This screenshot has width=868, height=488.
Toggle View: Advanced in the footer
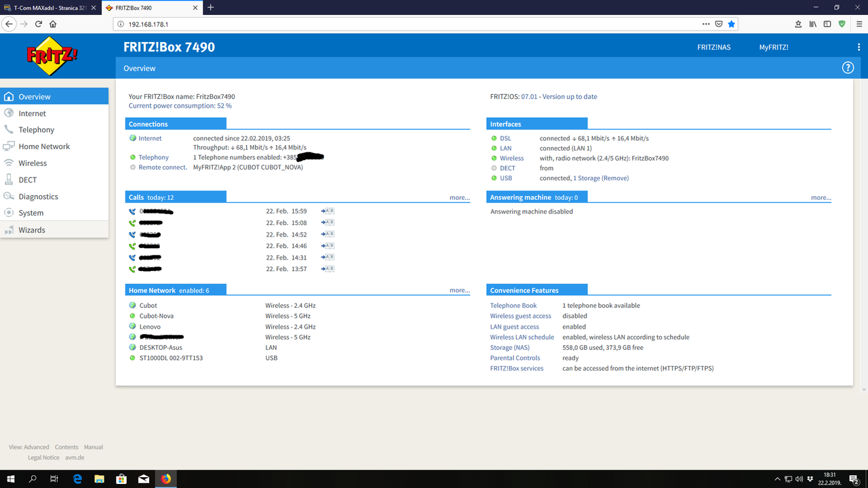coord(29,447)
